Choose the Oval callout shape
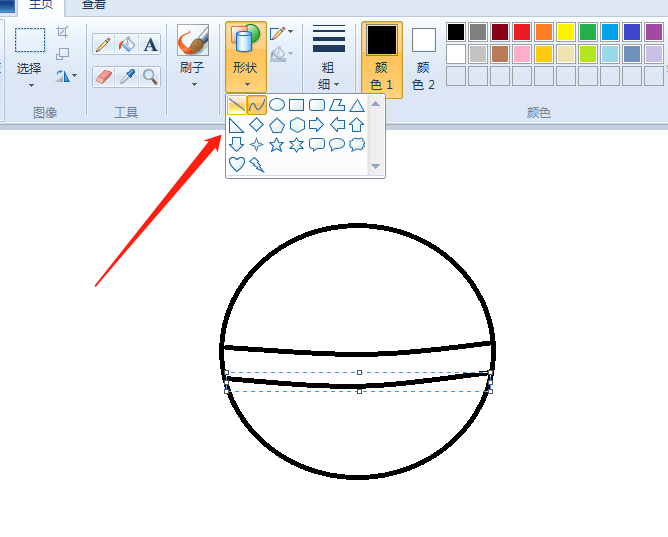The height and width of the screenshot is (537, 668). [337, 144]
